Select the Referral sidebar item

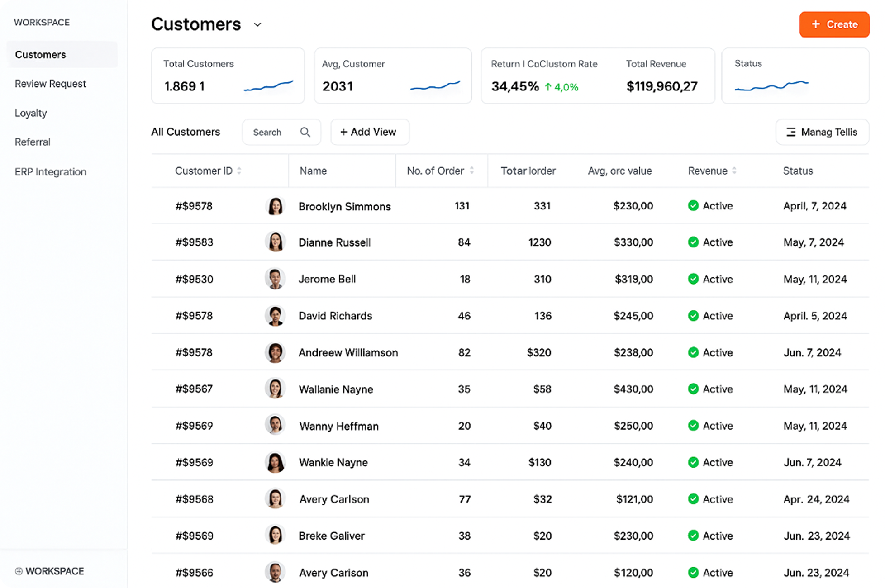[x=32, y=142]
